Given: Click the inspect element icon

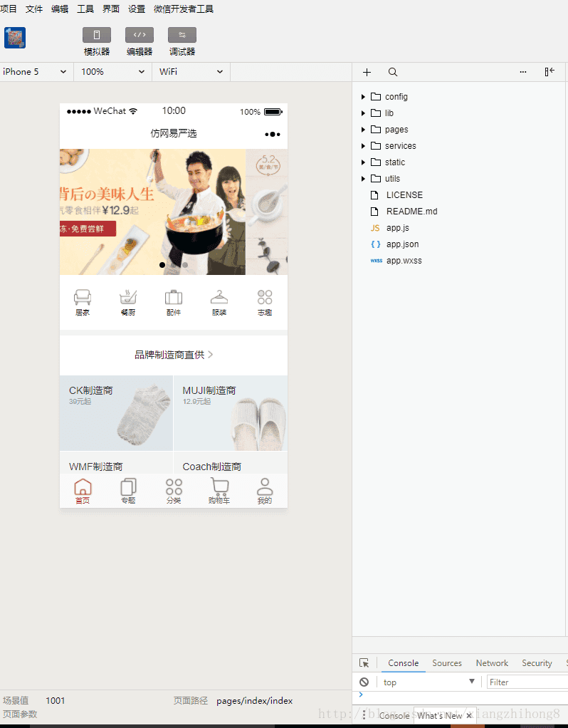Looking at the screenshot, I should 364,663.
